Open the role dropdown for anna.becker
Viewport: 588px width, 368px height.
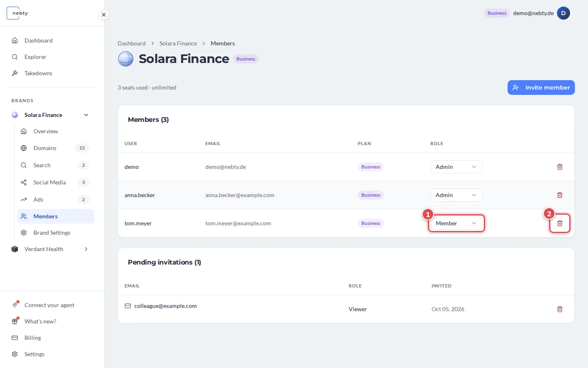[456, 195]
